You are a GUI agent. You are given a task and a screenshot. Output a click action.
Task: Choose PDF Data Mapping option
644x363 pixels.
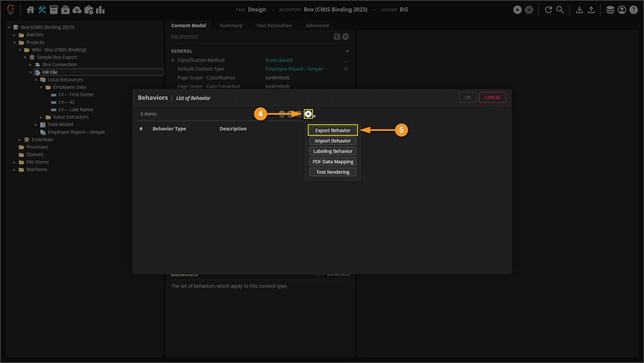coord(332,162)
